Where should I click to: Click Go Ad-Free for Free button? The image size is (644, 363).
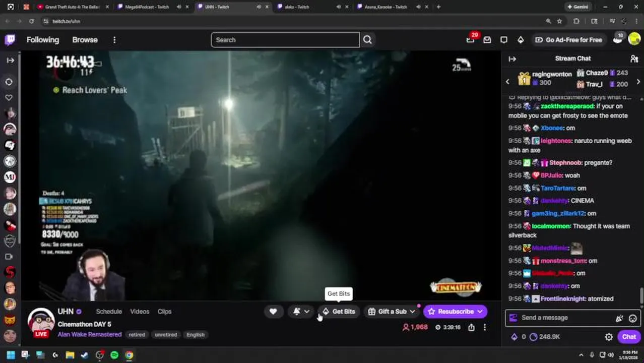568,40
